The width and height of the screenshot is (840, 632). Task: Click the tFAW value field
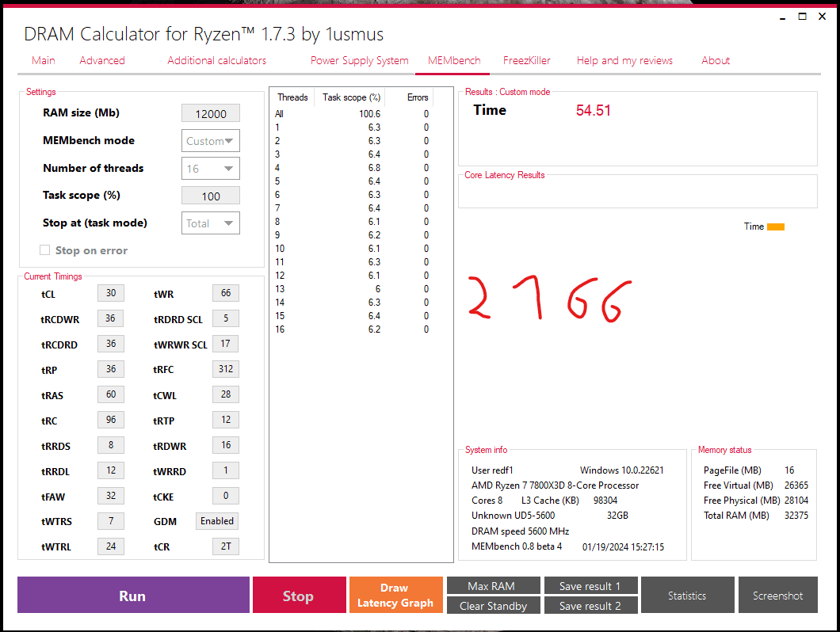pyautogui.click(x=111, y=496)
